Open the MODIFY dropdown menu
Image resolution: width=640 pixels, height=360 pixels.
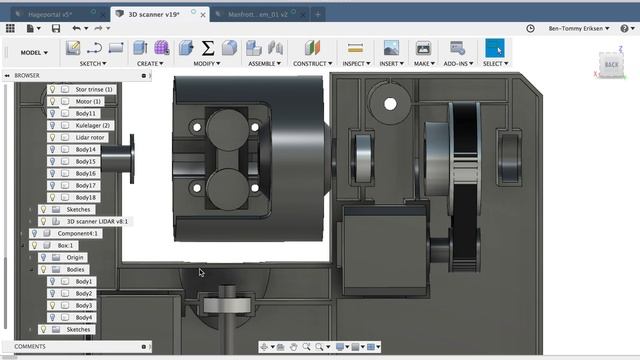207,64
